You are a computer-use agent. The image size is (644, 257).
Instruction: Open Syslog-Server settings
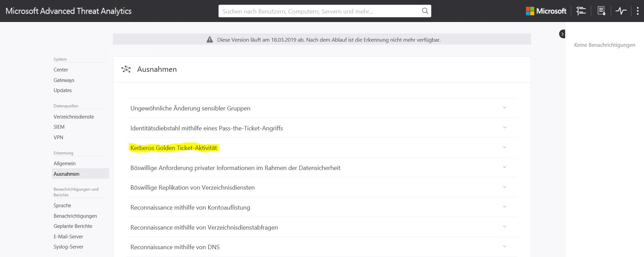68,247
